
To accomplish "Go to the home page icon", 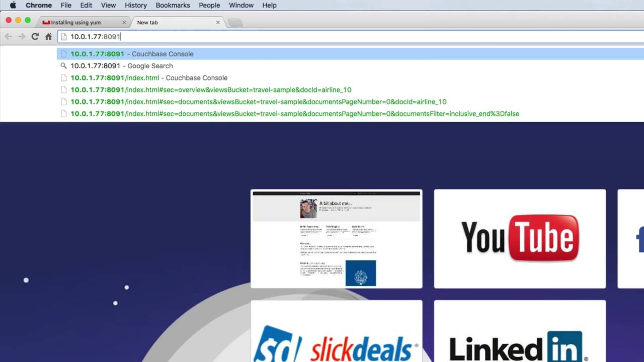I will pos(48,37).
